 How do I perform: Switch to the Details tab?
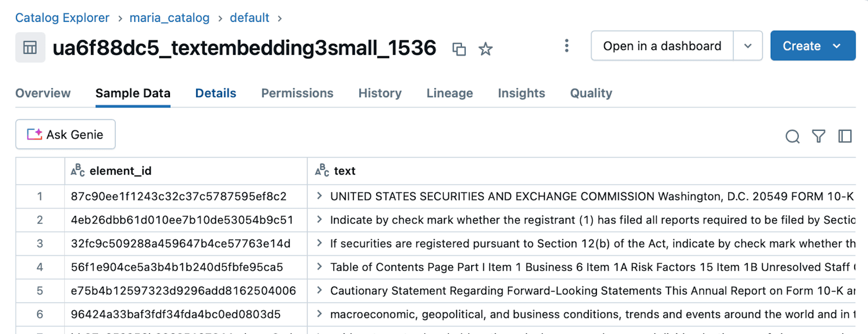click(x=215, y=93)
